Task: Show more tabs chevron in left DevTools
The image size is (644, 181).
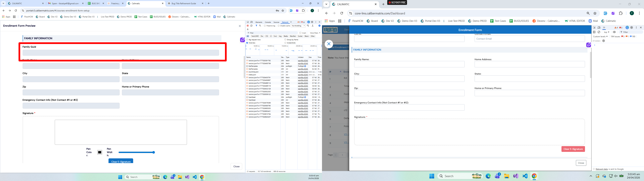Action: (x=291, y=22)
